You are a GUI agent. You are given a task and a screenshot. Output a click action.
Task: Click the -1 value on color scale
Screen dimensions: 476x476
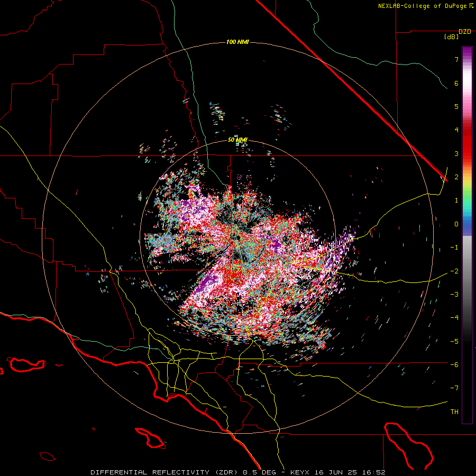(454, 248)
